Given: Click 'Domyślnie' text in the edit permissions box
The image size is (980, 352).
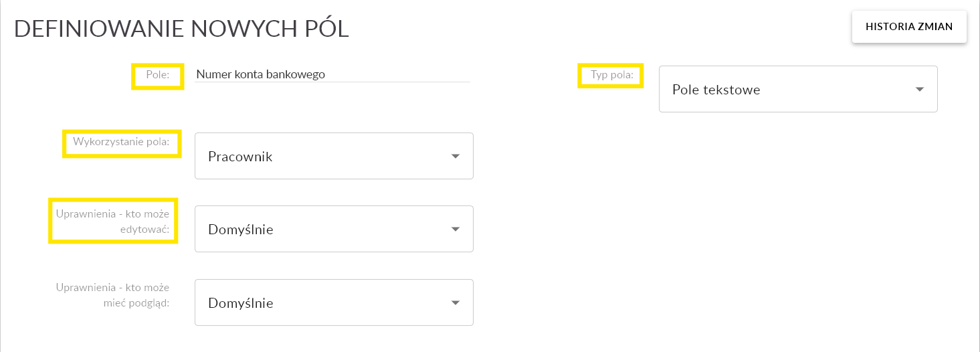Looking at the screenshot, I should pyautogui.click(x=241, y=230).
